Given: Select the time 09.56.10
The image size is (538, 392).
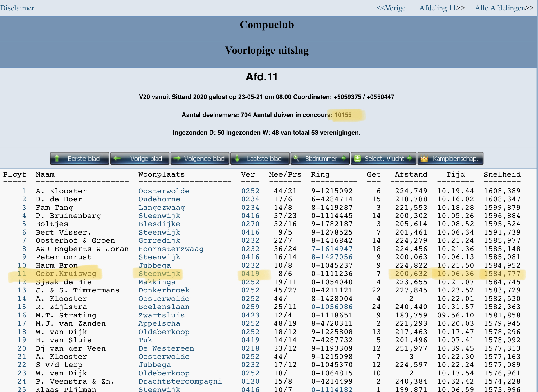Looking at the screenshot, I should click(456, 315).
